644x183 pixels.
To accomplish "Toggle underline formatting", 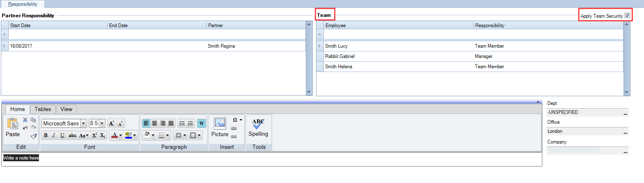I will [63, 135].
